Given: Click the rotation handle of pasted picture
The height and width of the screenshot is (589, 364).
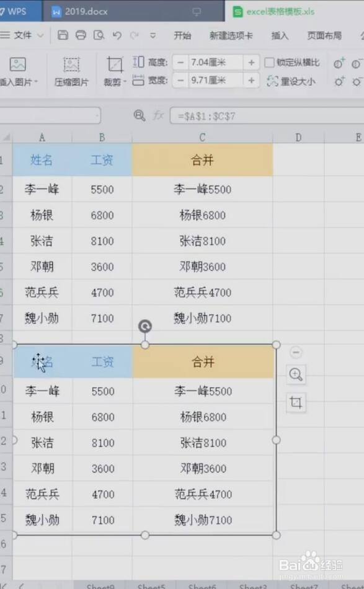Looking at the screenshot, I should click(x=145, y=326).
